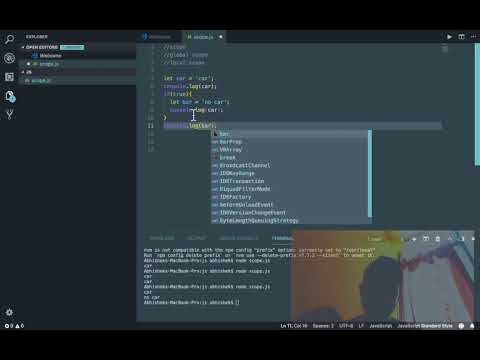The height and width of the screenshot is (360, 480).
Task: Change the JavaScript language mode
Action: pos(380,326)
